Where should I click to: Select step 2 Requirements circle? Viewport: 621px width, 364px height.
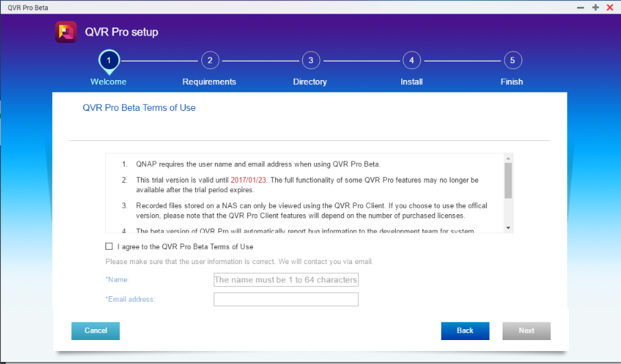(210, 60)
